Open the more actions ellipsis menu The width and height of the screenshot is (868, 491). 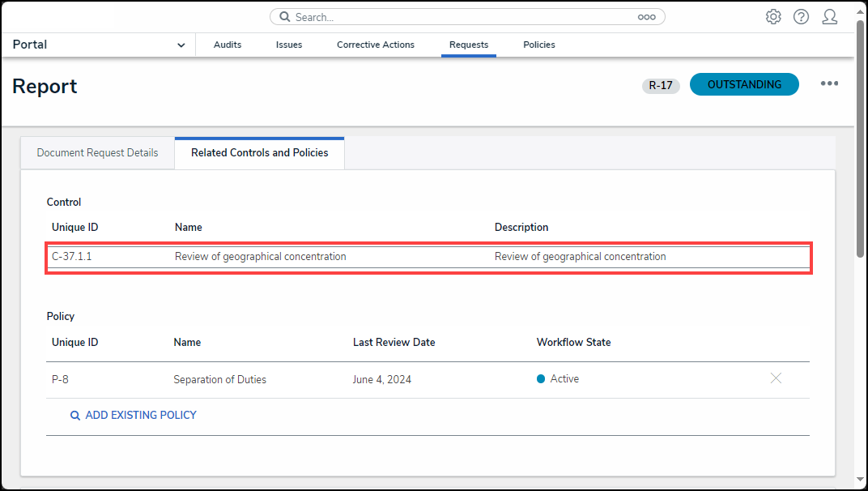829,83
